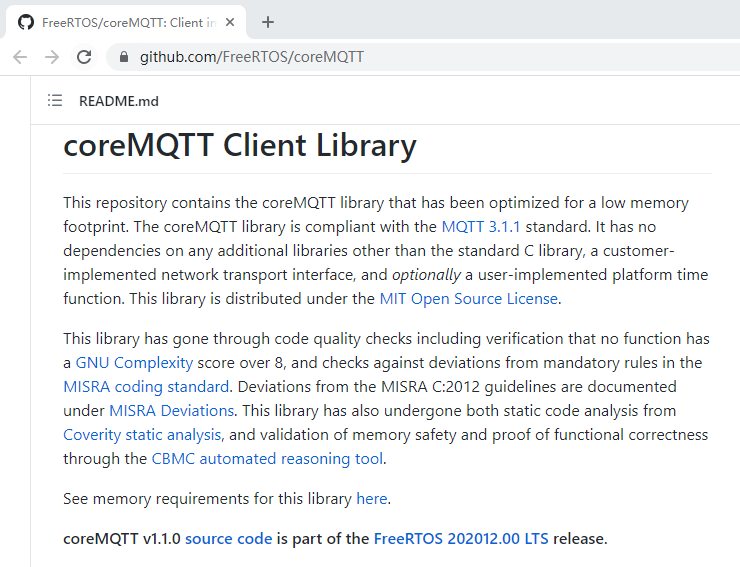The height and width of the screenshot is (567, 740).
Task: Open the MIT Open Source License link
Action: pyautogui.click(x=469, y=298)
